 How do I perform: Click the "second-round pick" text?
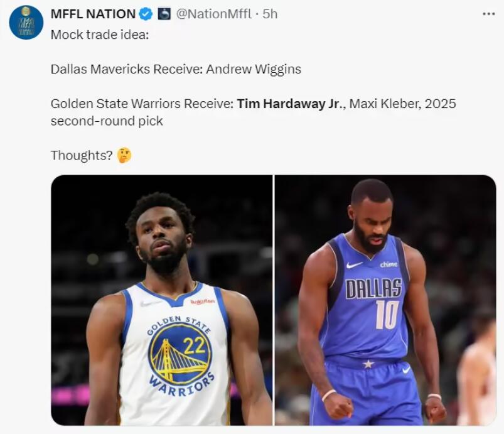coord(107,121)
